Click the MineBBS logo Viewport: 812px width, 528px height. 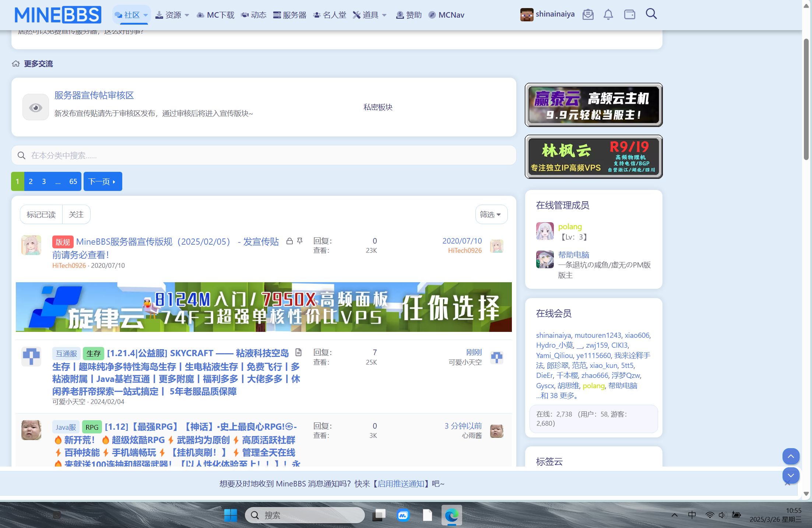(58, 15)
